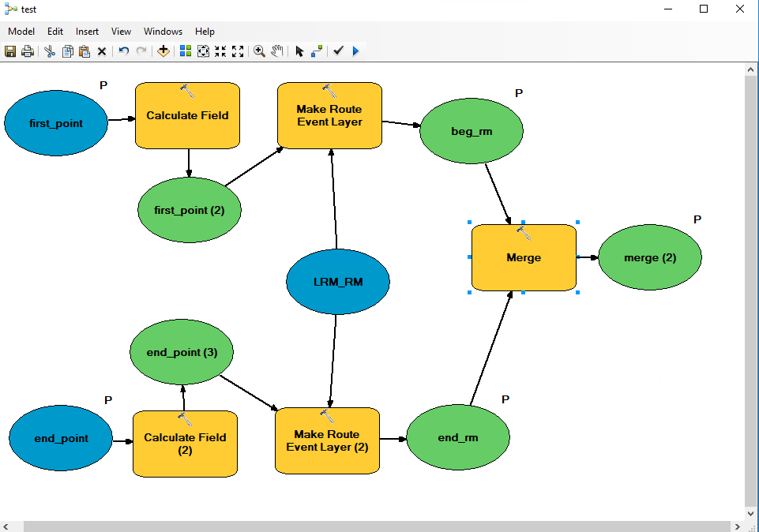This screenshot has width=759, height=532.
Task: Click the vertical scrollbar up arrow
Action: (751, 69)
